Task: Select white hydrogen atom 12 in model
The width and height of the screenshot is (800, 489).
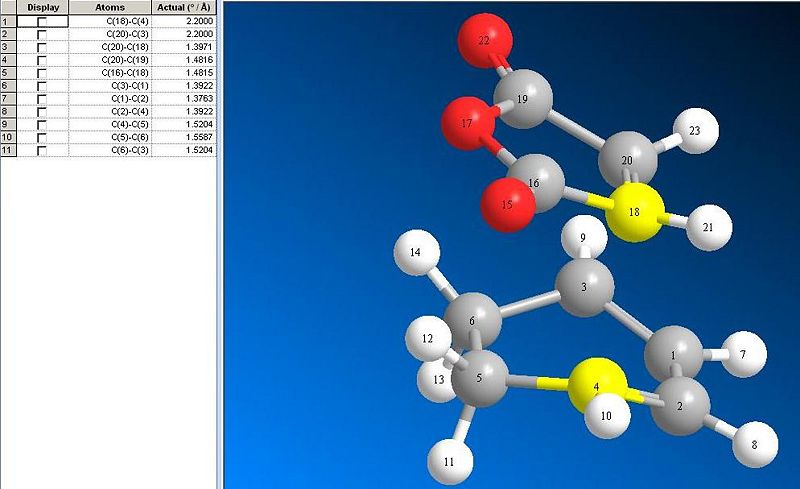Action: click(x=428, y=339)
